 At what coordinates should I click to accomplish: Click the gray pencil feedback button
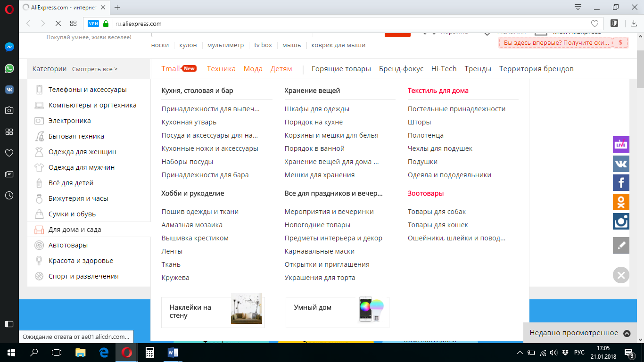tap(621, 245)
